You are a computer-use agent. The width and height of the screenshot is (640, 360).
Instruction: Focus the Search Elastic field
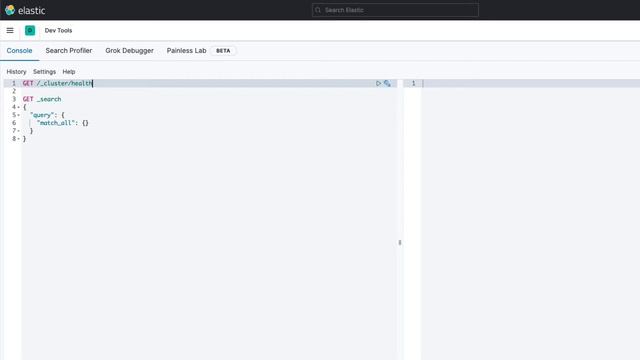click(x=395, y=10)
